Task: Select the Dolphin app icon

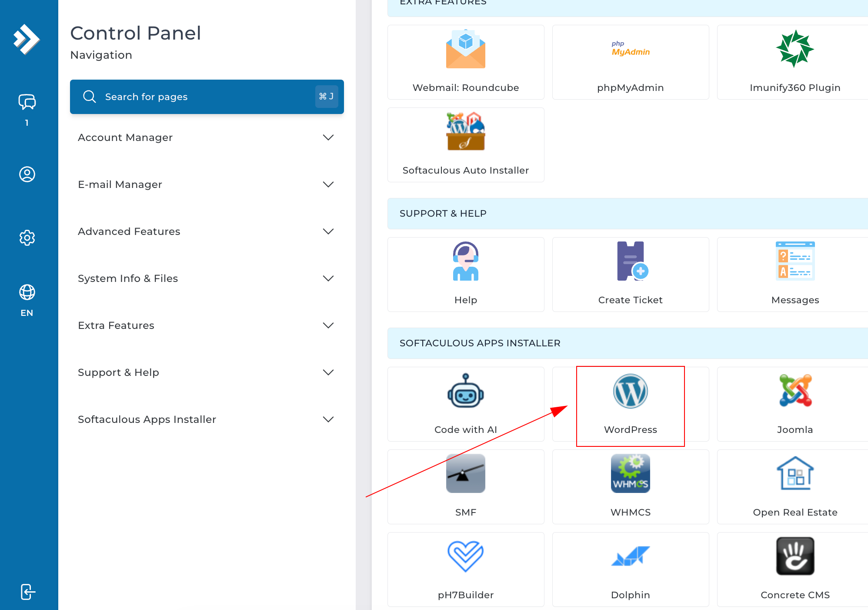Action: [x=631, y=556]
